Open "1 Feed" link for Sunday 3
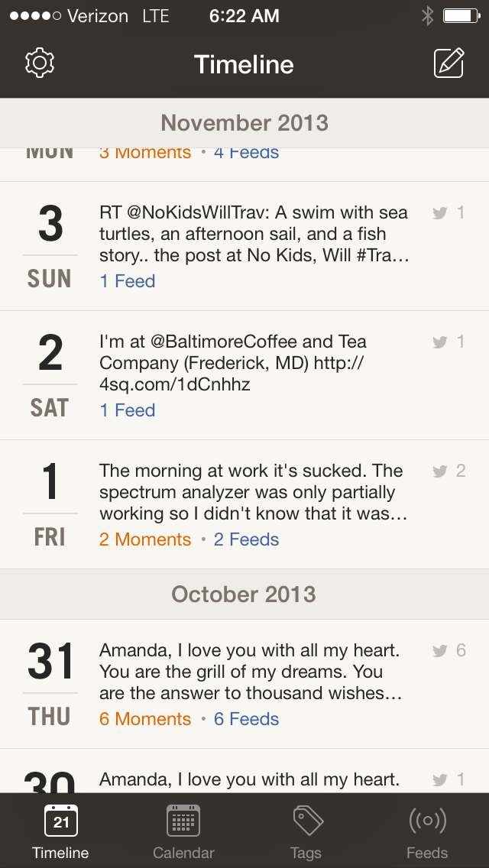Image resolution: width=489 pixels, height=868 pixels. [128, 281]
